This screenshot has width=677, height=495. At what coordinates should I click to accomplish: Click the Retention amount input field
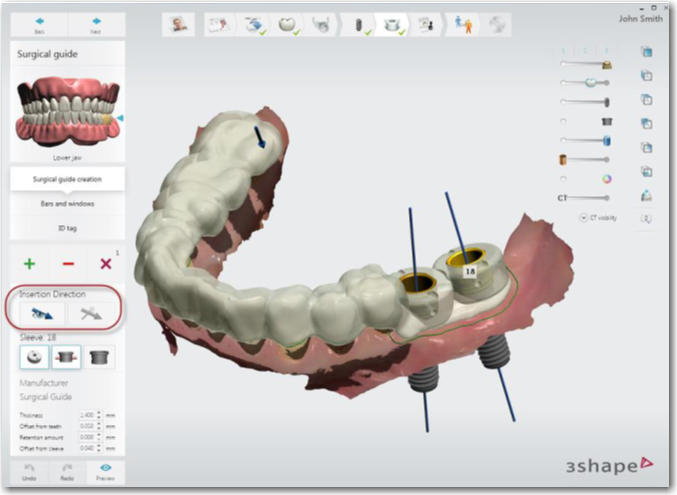87,437
